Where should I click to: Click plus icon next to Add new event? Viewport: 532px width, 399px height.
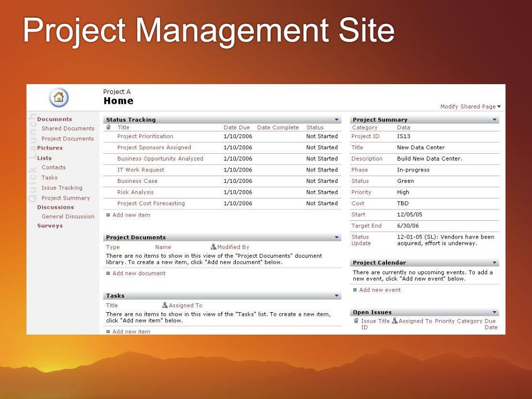355,290
